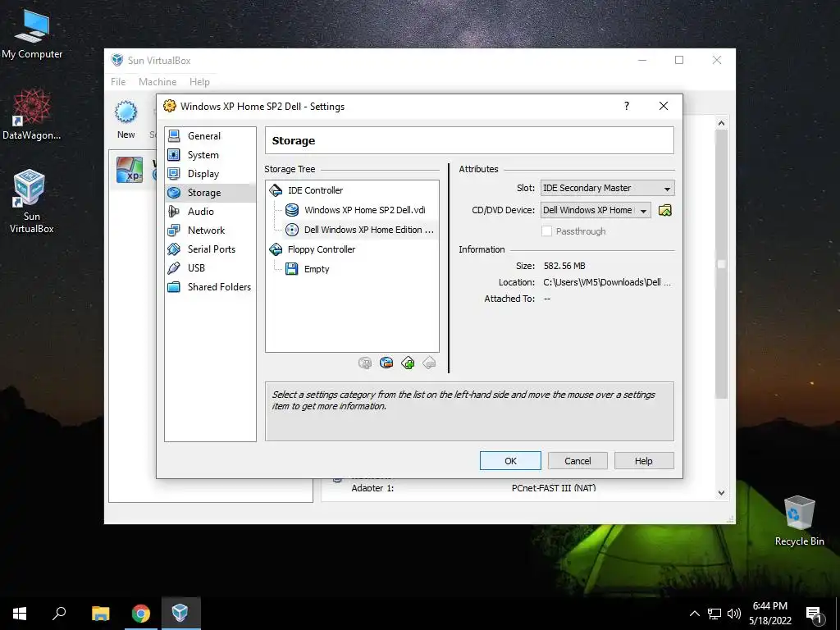Image resolution: width=840 pixels, height=630 pixels.
Task: Open the Slot dropdown
Action: click(x=608, y=188)
